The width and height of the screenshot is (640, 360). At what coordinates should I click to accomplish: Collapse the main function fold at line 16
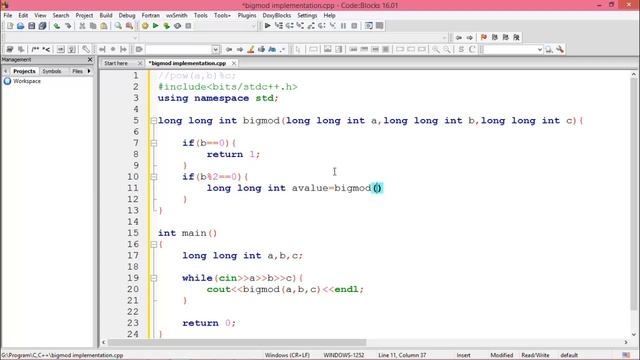click(x=154, y=244)
